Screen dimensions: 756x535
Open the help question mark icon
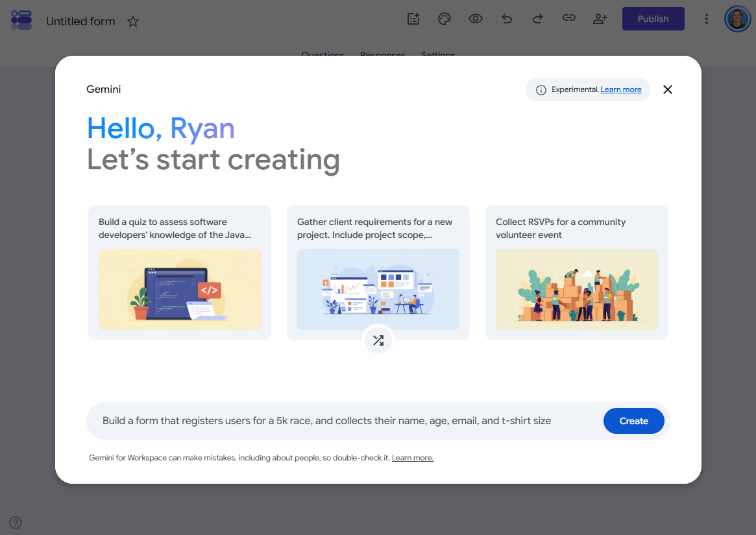[16, 523]
